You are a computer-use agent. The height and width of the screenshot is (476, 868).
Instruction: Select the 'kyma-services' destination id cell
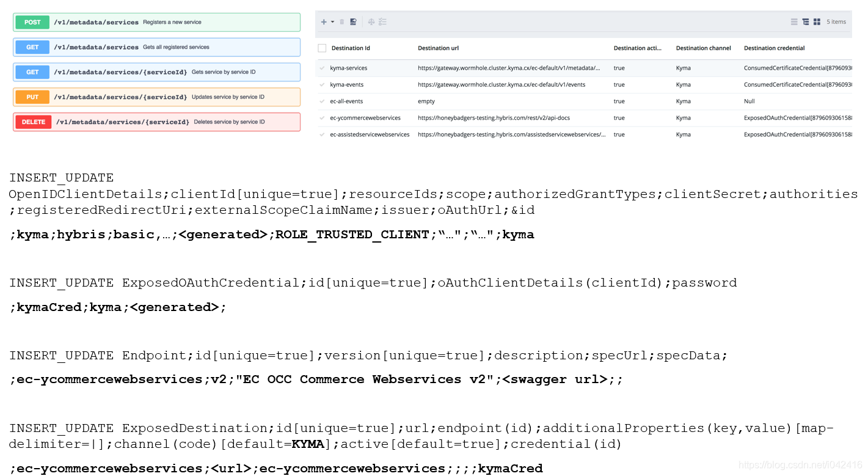pos(348,68)
